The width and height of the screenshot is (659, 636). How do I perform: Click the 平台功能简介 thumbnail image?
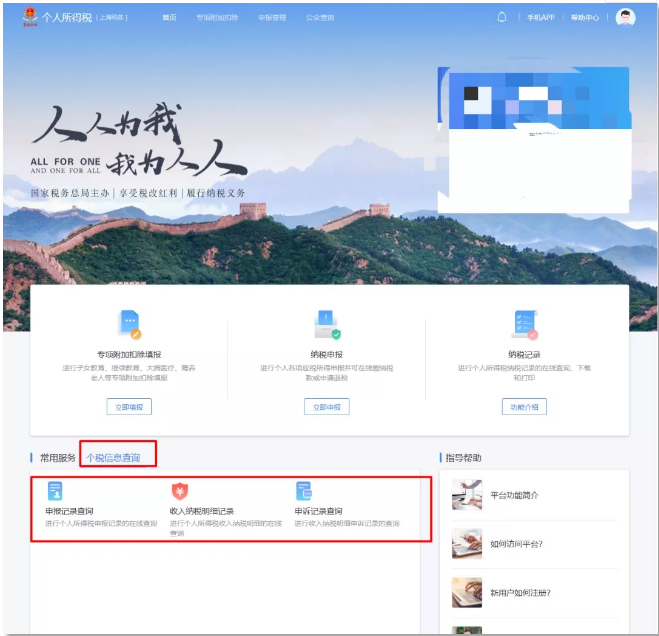pyautogui.click(x=467, y=495)
